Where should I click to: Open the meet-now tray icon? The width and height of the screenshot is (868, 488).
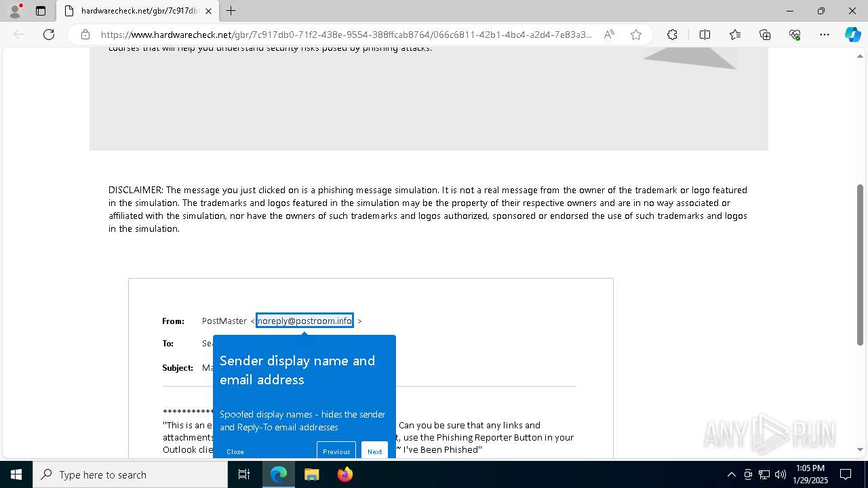pyautogui.click(x=748, y=474)
